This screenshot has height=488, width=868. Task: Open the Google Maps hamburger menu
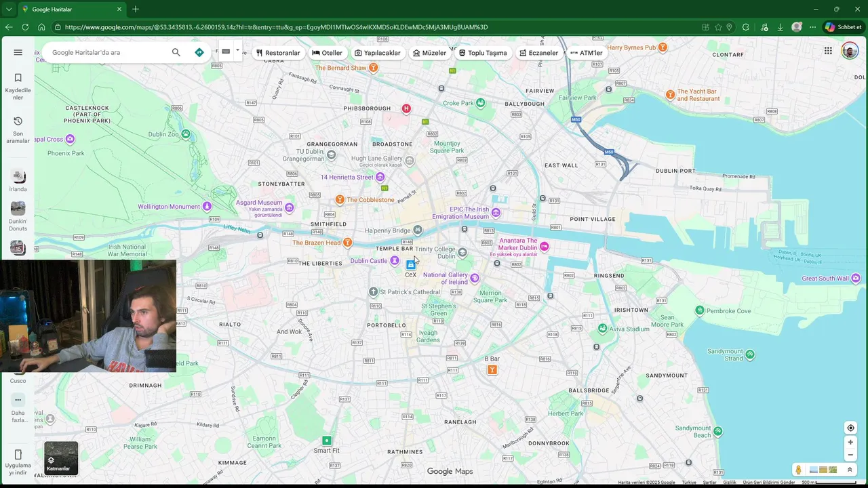click(18, 52)
